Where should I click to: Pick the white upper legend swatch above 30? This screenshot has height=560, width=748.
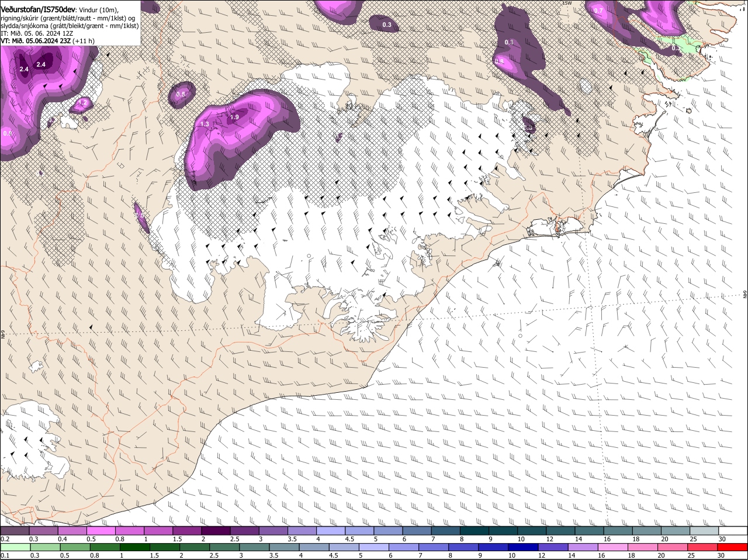733,531
